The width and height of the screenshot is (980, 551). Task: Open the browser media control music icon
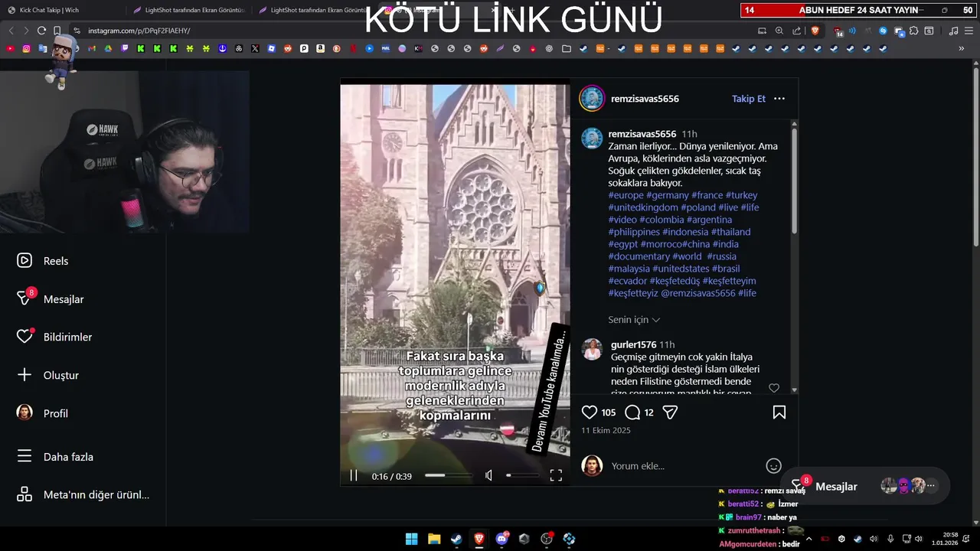[953, 31]
